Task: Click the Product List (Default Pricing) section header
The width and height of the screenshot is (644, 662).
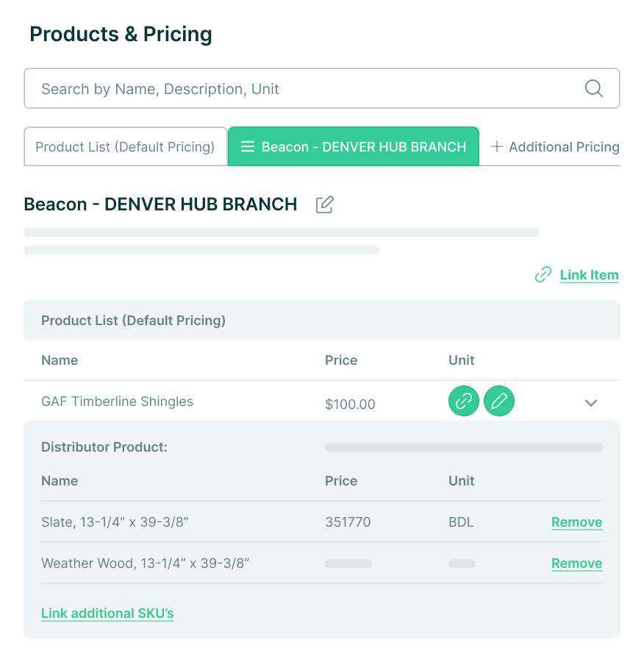Action: click(321, 321)
